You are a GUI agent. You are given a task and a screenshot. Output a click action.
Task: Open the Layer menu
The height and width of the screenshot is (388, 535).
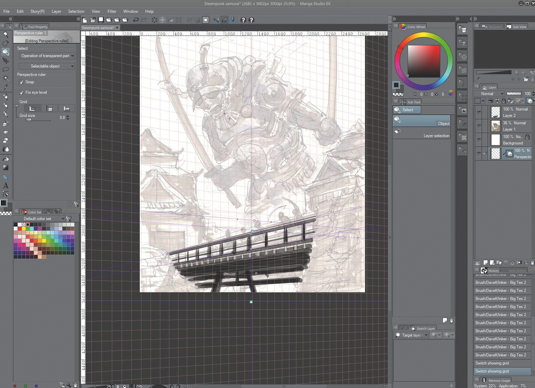(x=56, y=11)
